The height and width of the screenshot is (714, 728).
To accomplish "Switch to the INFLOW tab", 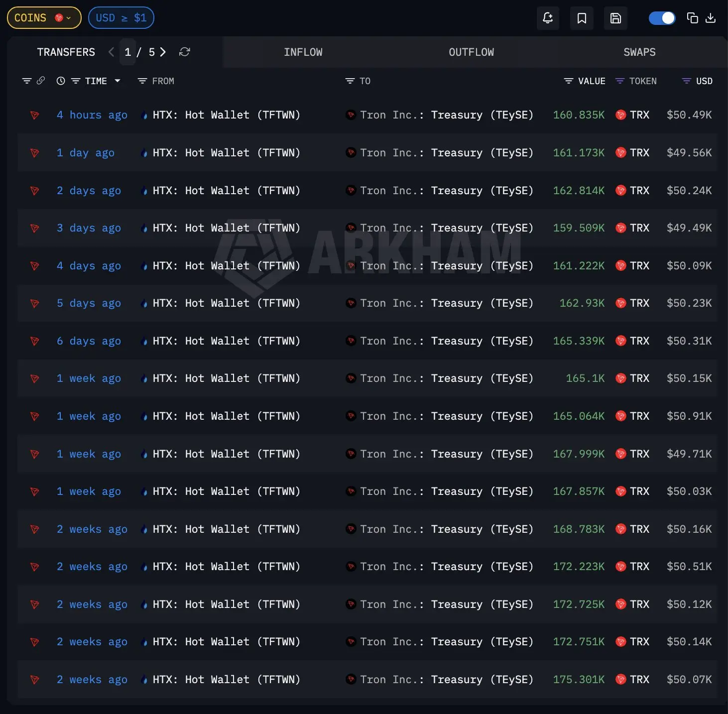I will coord(303,52).
